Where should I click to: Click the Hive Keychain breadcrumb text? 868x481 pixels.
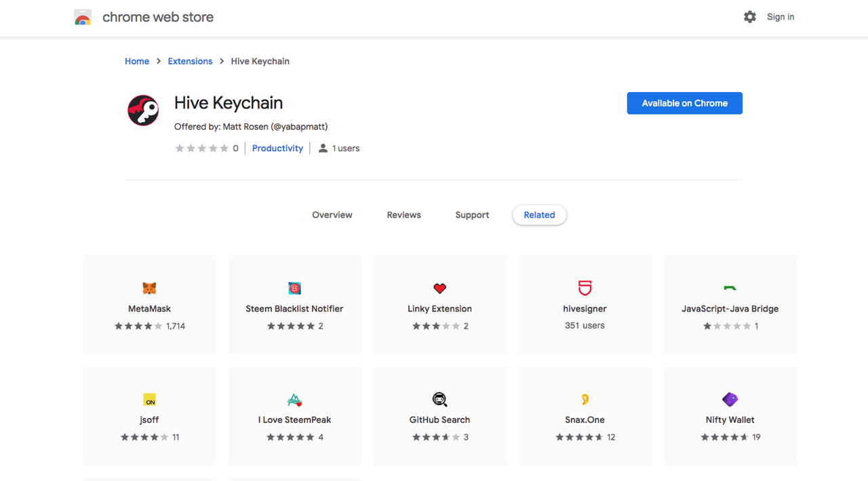click(260, 61)
